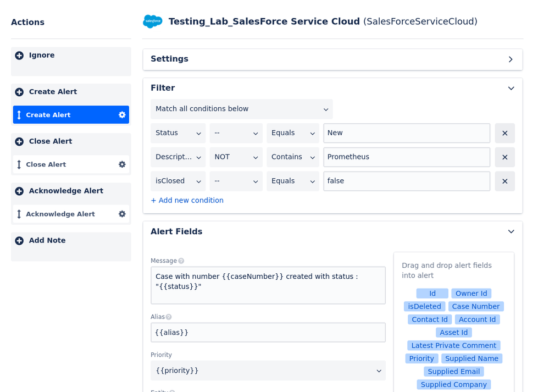Viewport: 549px width, 392px height.
Task: Click reorder handle on Close Alert rule
Action: tap(19, 164)
